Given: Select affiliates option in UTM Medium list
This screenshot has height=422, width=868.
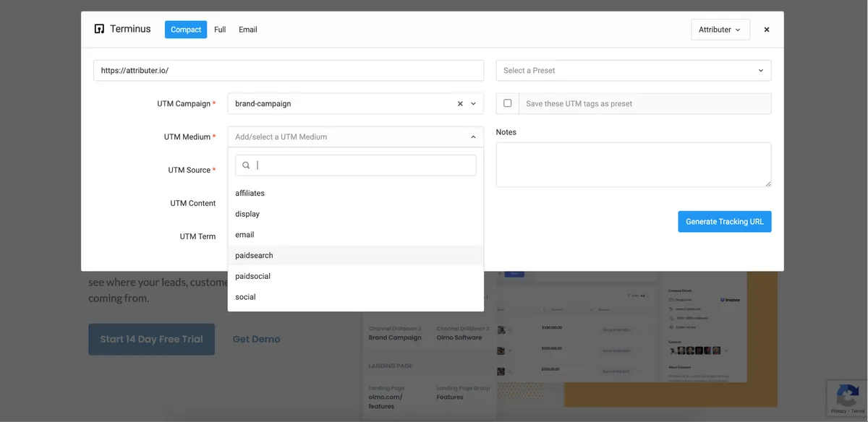Looking at the screenshot, I should click(250, 194).
